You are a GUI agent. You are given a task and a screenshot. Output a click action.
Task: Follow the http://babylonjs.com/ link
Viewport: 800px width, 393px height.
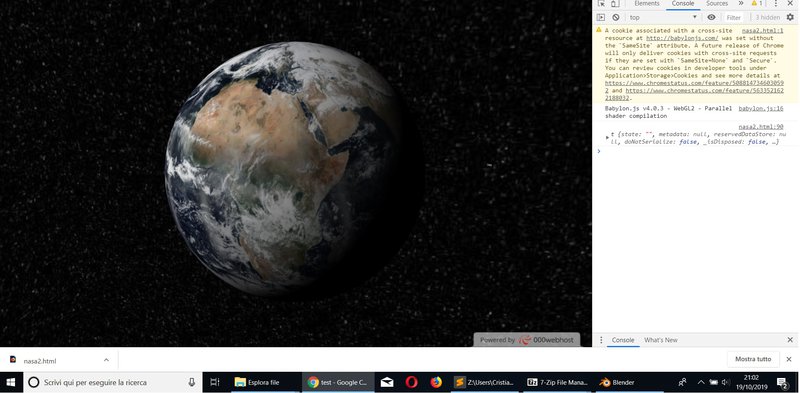[683, 38]
